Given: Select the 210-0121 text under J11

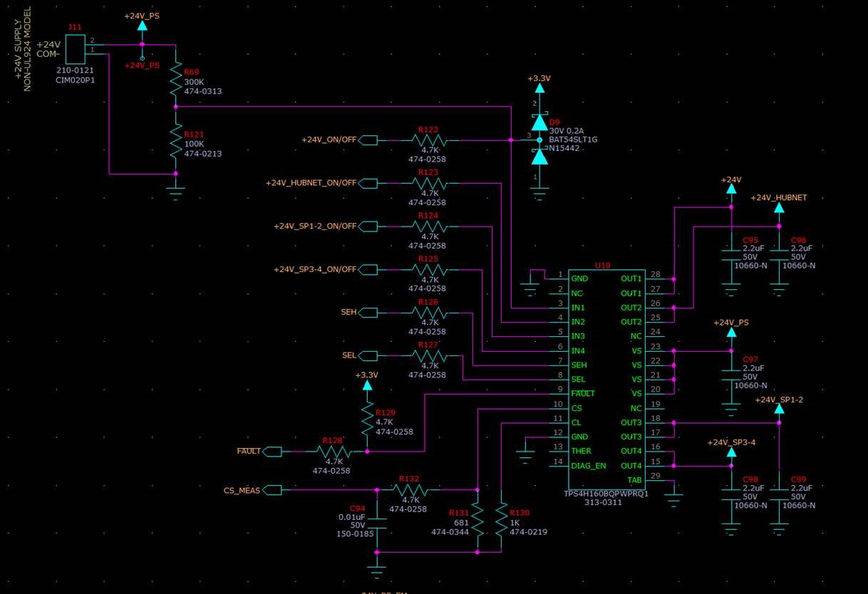Looking at the screenshot, I should point(75,71).
